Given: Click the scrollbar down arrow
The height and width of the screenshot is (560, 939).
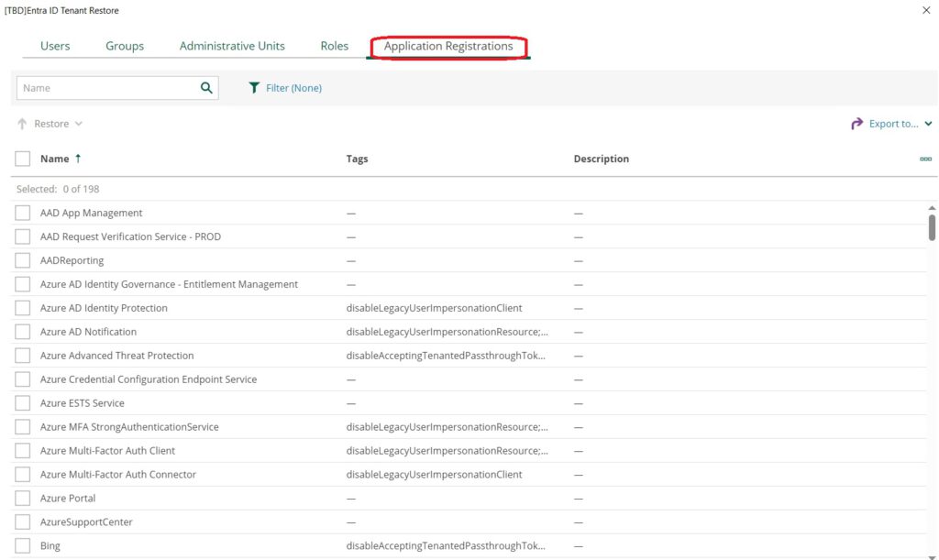Looking at the screenshot, I should click(x=932, y=557).
